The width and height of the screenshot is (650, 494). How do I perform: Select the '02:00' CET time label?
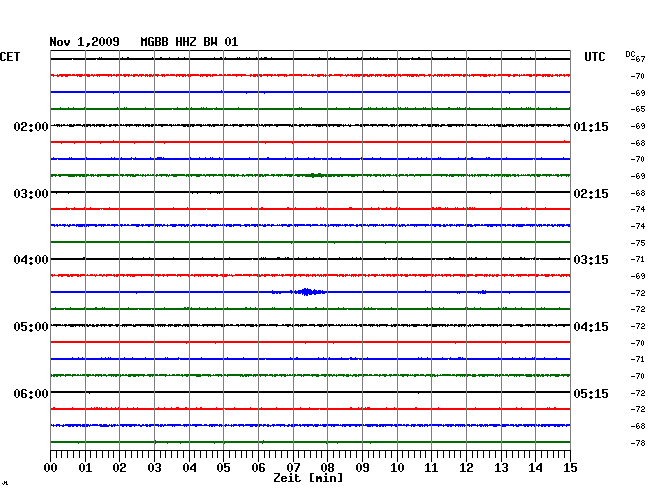(31, 126)
